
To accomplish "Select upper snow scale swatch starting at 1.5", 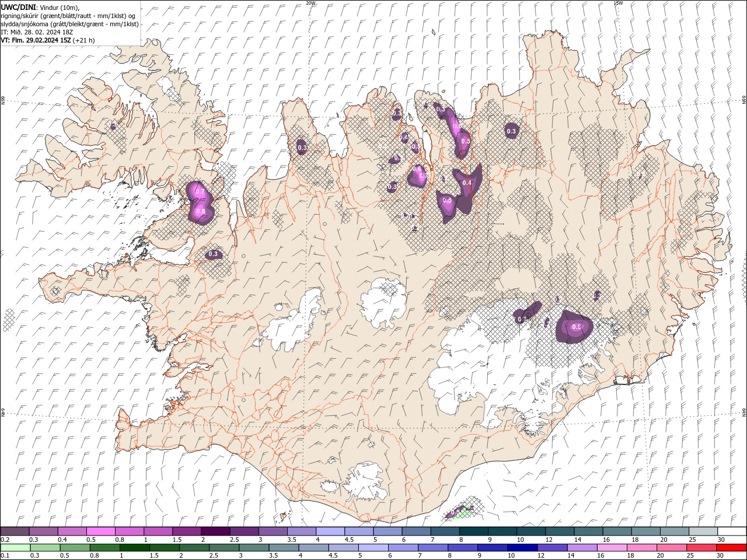I will point(187,531).
